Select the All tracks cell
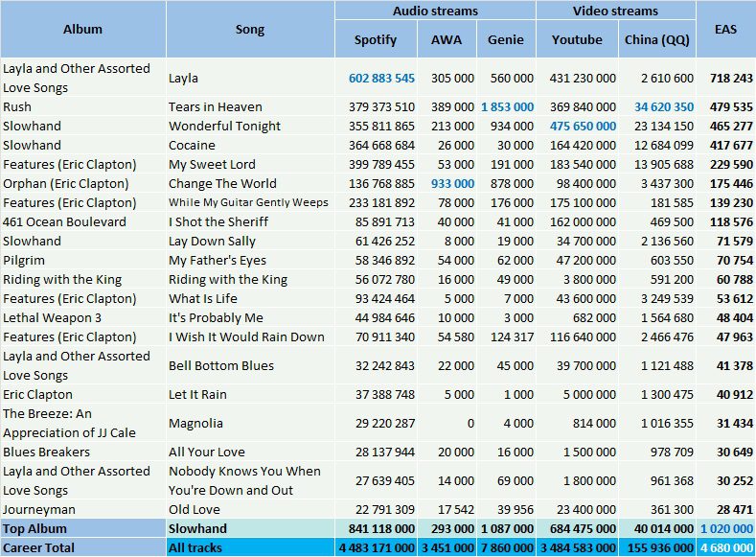The image size is (756, 557). pos(250,547)
